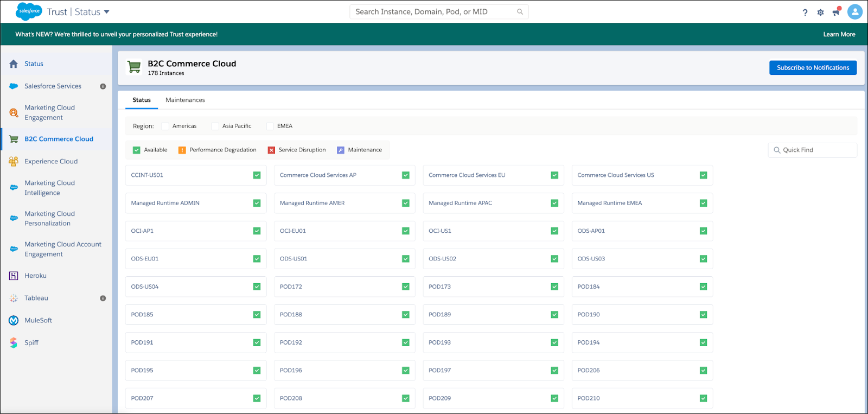Check the Asia Pacific region checkbox
The height and width of the screenshot is (414, 868).
click(x=215, y=126)
